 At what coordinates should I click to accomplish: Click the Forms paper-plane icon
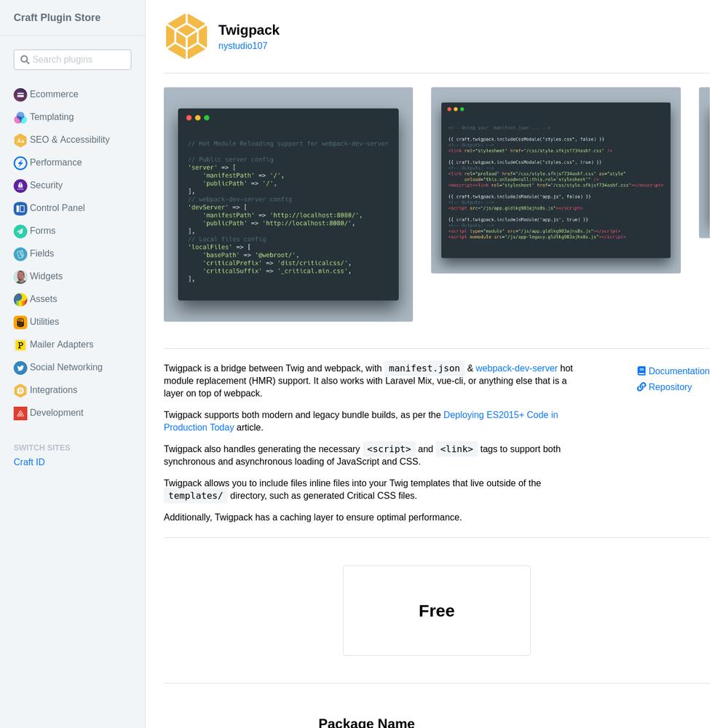(x=20, y=232)
